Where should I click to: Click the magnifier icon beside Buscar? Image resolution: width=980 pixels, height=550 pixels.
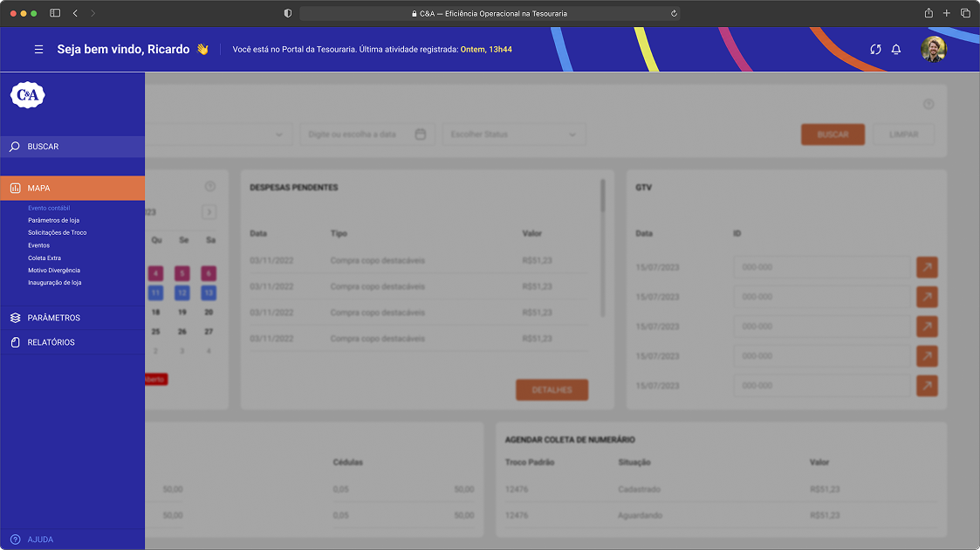(15, 147)
